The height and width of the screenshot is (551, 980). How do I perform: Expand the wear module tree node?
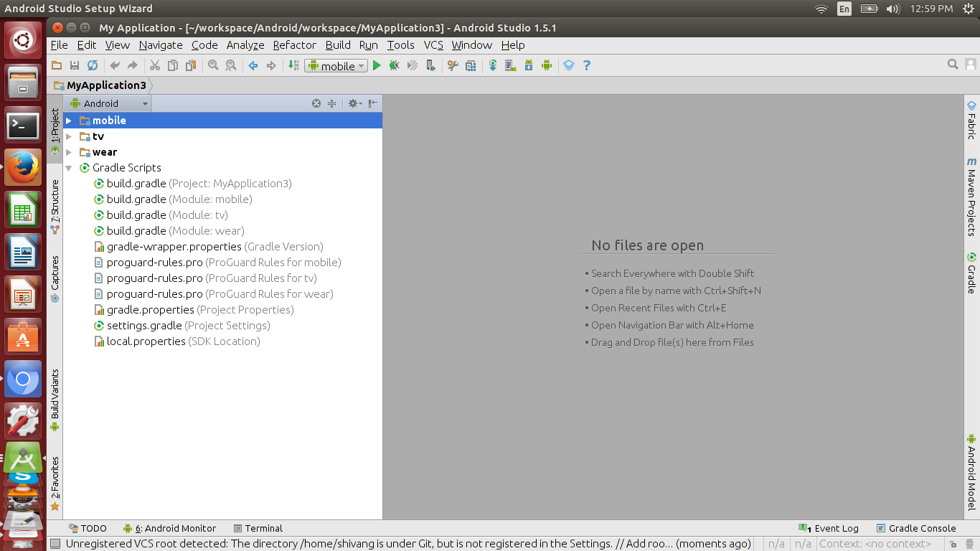[69, 152]
